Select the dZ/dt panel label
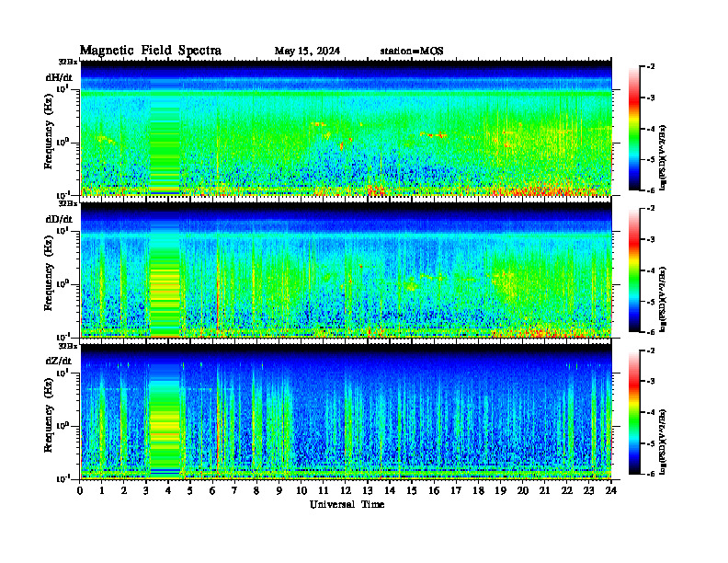 tap(59, 361)
